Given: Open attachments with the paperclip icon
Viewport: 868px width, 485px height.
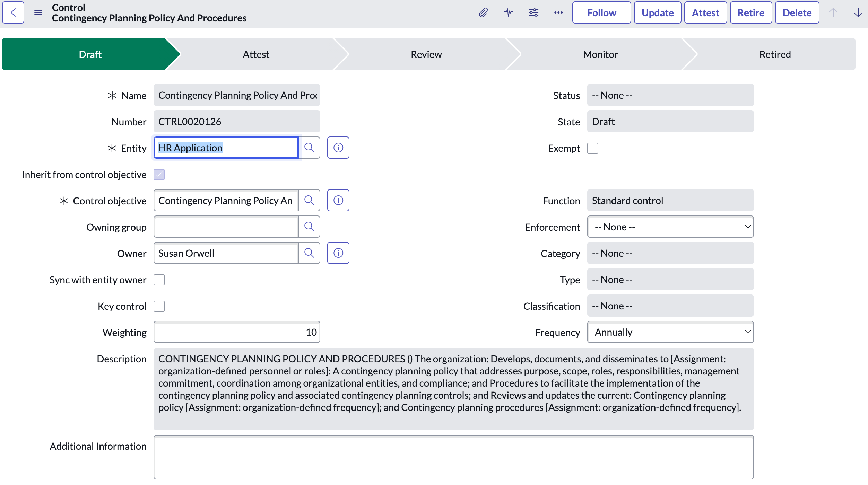Looking at the screenshot, I should 483,13.
